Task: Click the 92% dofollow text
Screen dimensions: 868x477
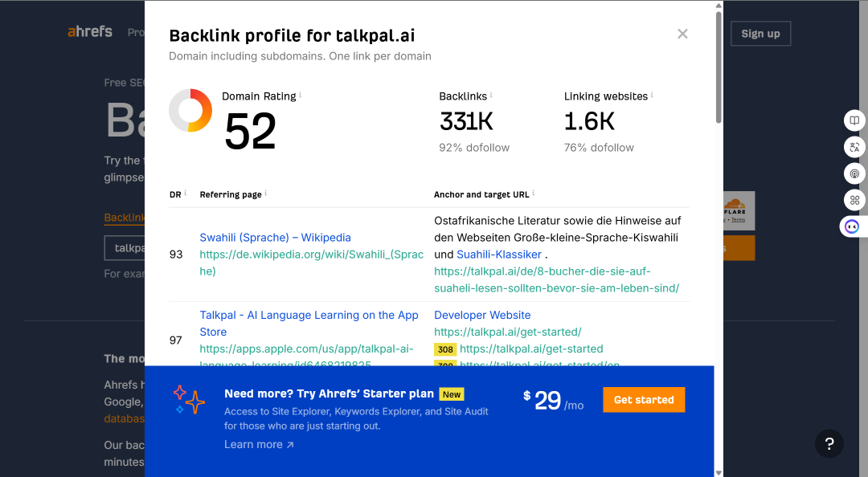Action: pos(474,148)
